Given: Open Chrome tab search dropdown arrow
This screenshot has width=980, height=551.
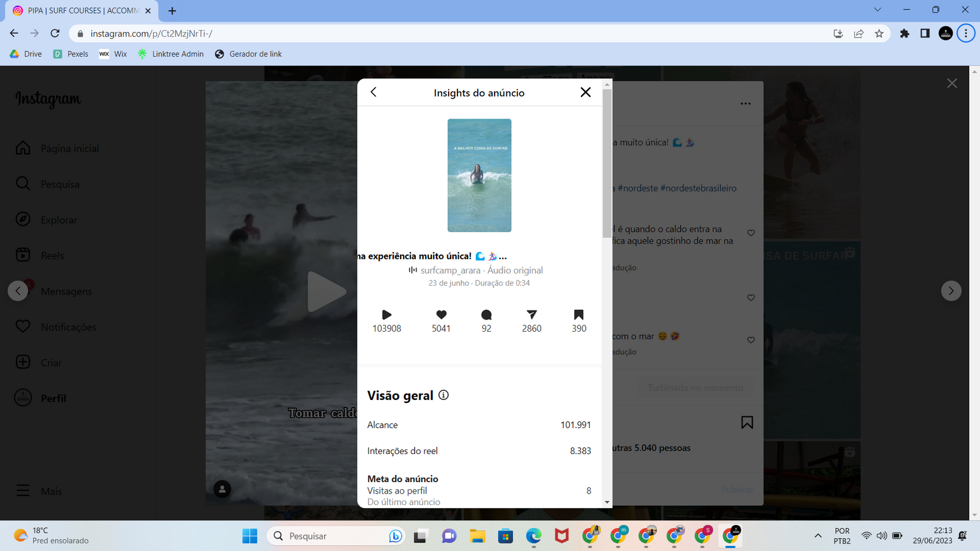Looking at the screenshot, I should (x=877, y=10).
